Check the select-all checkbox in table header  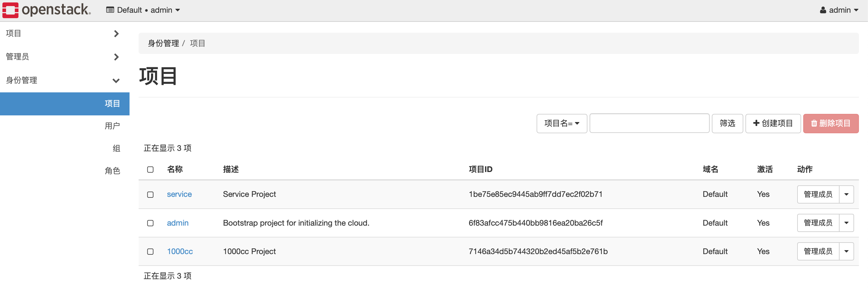[150, 170]
